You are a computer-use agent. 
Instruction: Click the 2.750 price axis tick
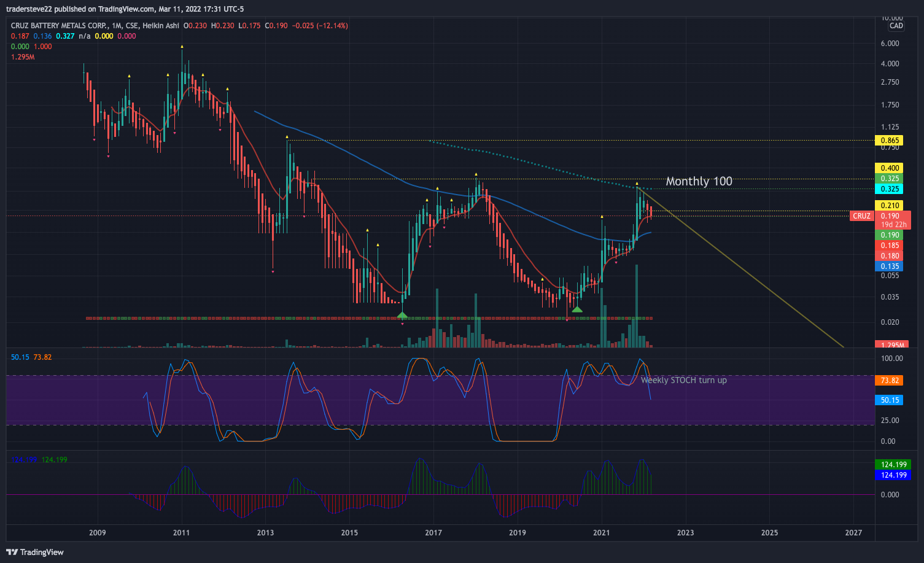(890, 82)
